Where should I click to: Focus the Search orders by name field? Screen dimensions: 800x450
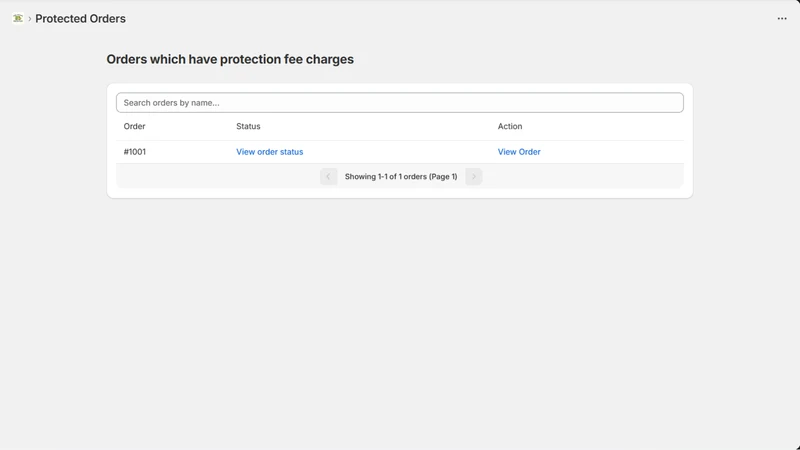[399, 103]
